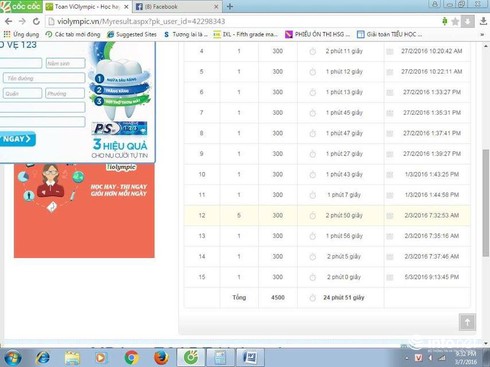Click the Unikey V tray icon

pos(419,358)
